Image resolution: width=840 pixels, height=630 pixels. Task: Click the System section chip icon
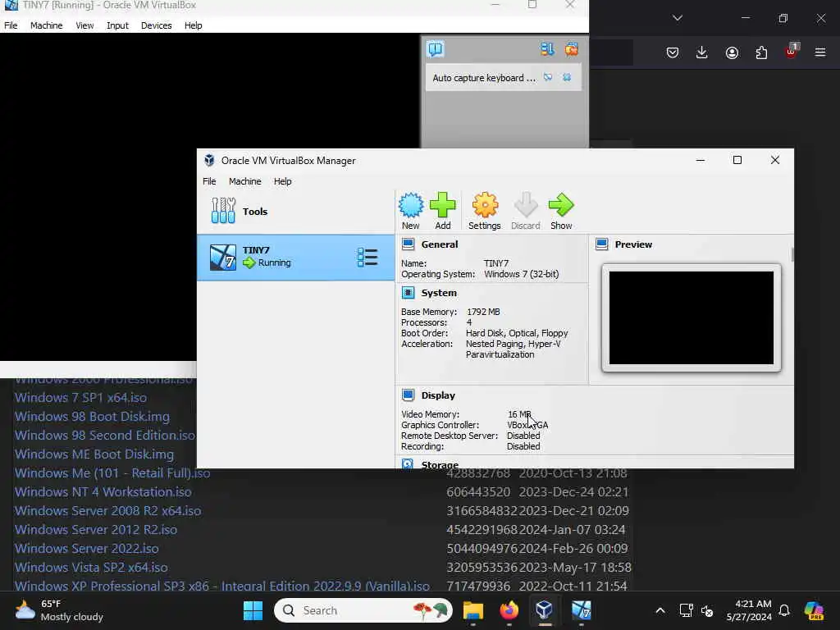click(x=409, y=293)
